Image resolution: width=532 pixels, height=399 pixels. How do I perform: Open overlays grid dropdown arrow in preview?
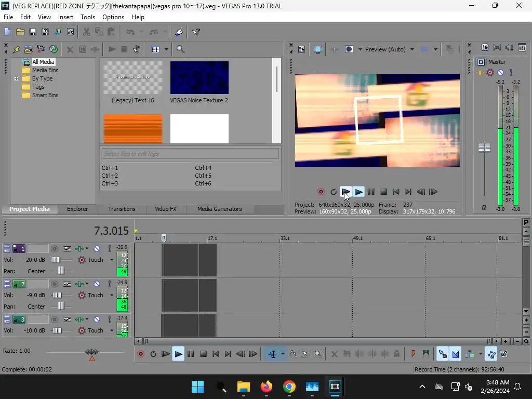(436, 49)
